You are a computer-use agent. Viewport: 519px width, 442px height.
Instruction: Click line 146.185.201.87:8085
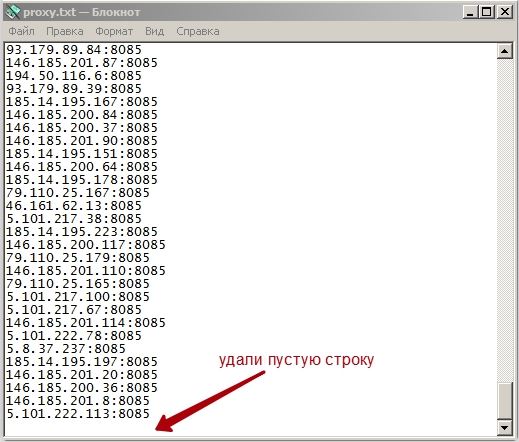pos(82,63)
